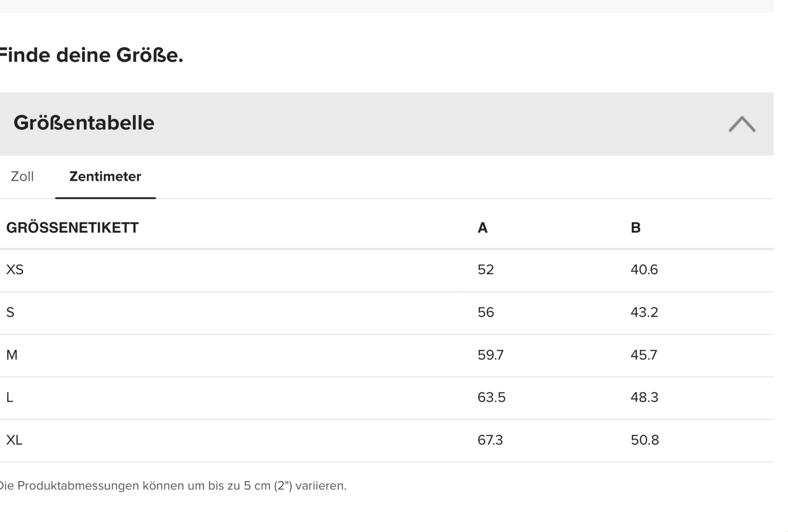Image resolution: width=788 pixels, height=532 pixels.
Task: Click the Produktabmessungen variation note
Action: pyautogui.click(x=173, y=486)
